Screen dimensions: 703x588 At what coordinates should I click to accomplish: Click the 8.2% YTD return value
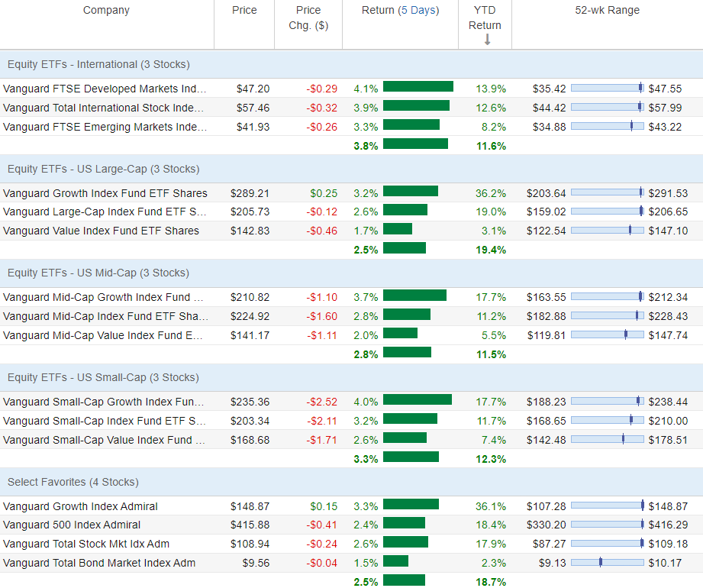(494, 128)
